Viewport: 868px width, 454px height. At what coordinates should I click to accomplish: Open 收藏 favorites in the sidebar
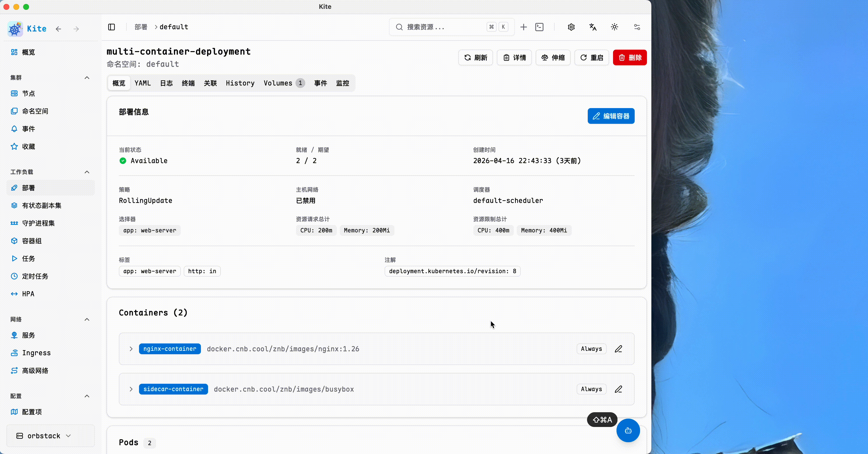[28, 146]
